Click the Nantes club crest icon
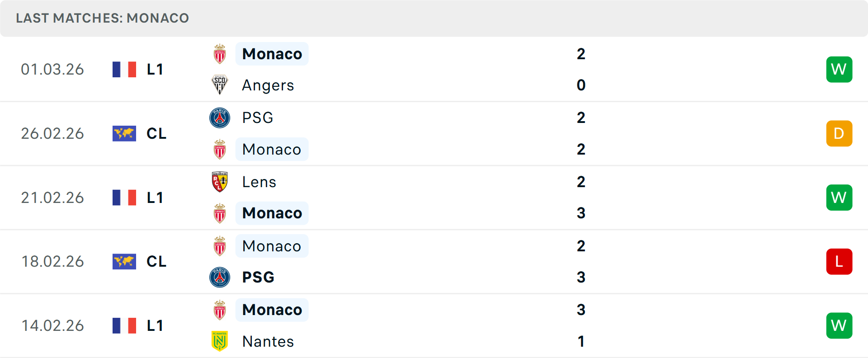The image size is (868, 358). (220, 341)
